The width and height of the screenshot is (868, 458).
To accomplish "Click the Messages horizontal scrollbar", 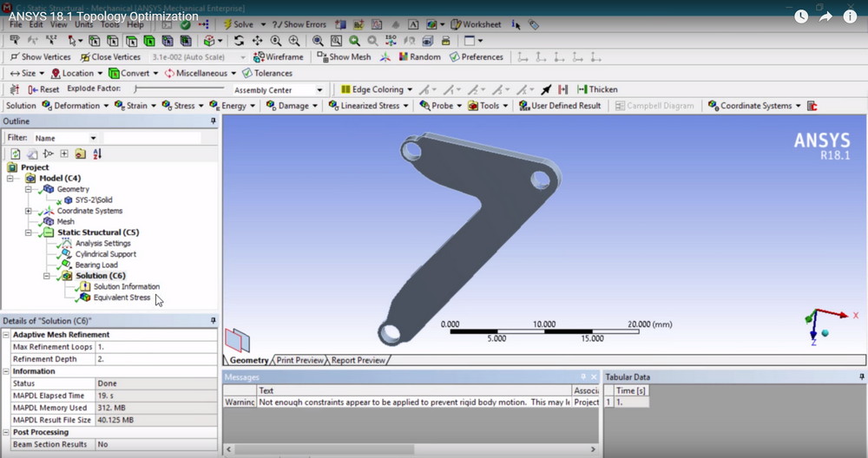I will click(411, 449).
